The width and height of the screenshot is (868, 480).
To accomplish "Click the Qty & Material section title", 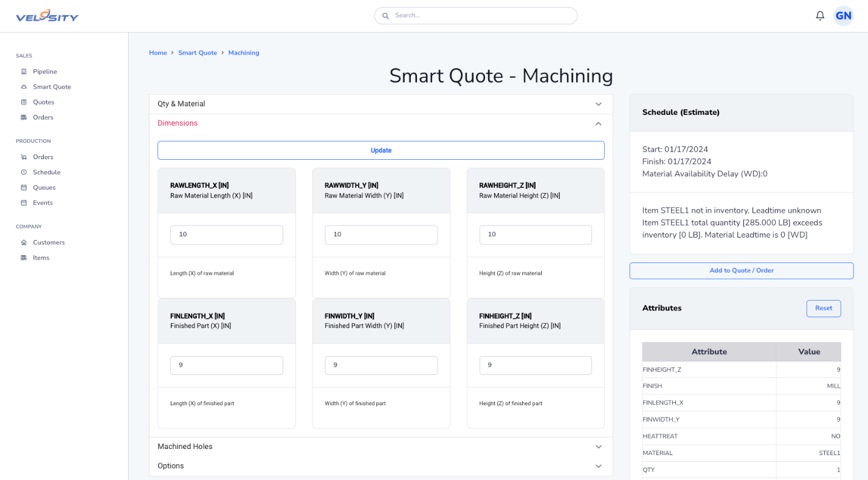I will click(x=181, y=104).
